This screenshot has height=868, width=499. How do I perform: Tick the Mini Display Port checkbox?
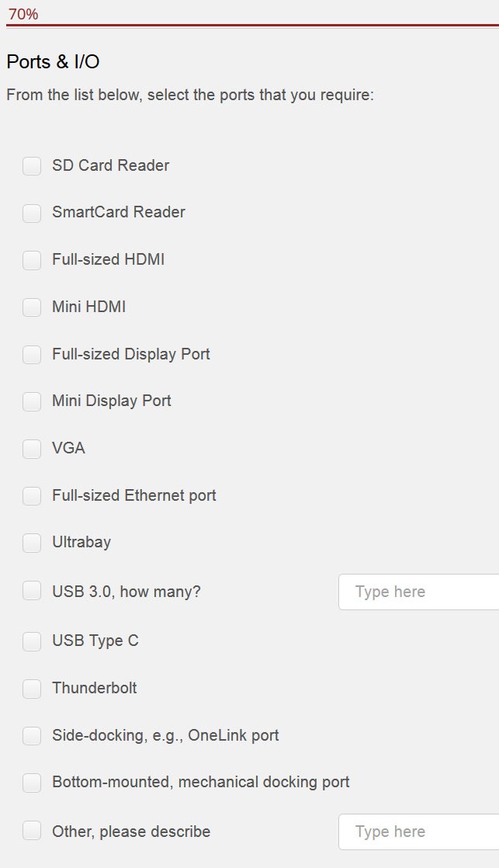[x=32, y=401]
